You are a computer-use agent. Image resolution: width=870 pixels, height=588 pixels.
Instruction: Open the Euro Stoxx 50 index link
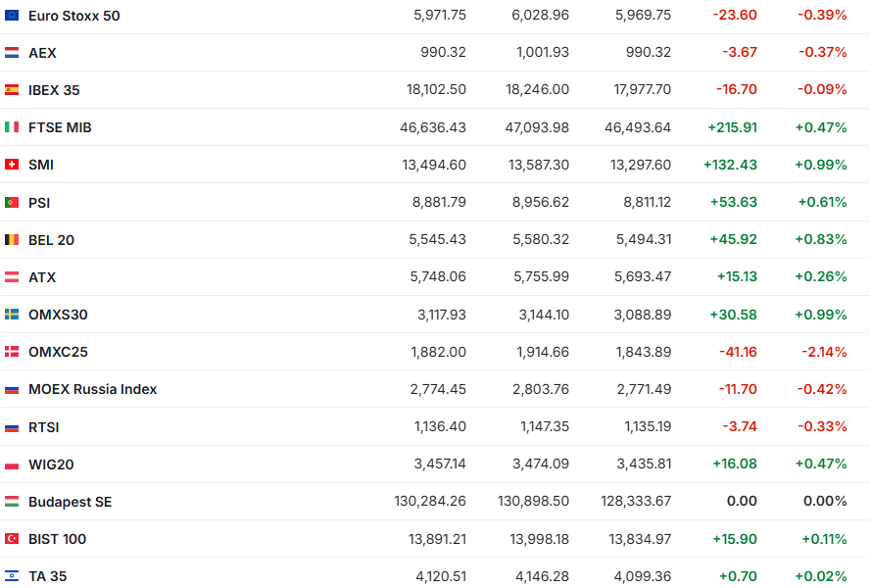pos(74,16)
